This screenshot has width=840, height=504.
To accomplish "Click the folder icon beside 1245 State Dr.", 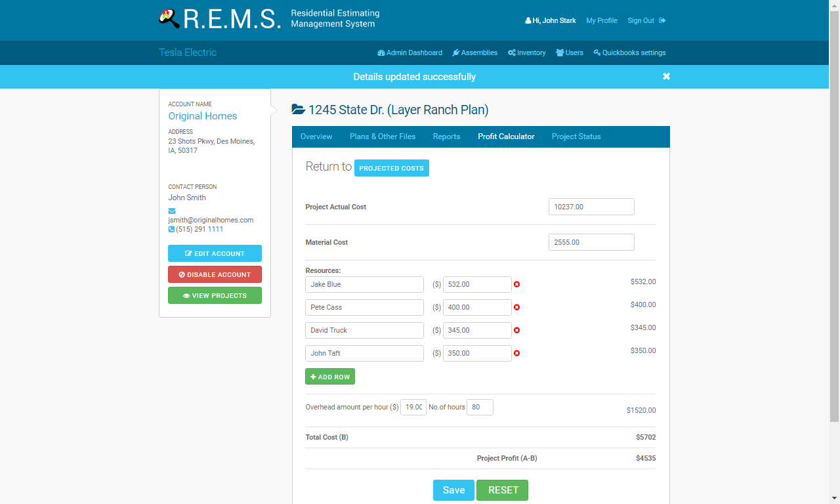I will (299, 110).
